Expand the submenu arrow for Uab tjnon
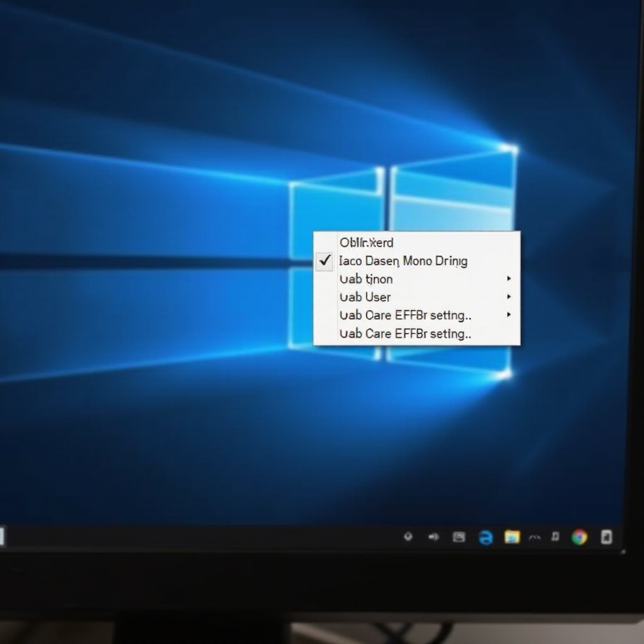This screenshot has width=644, height=644. [x=509, y=279]
